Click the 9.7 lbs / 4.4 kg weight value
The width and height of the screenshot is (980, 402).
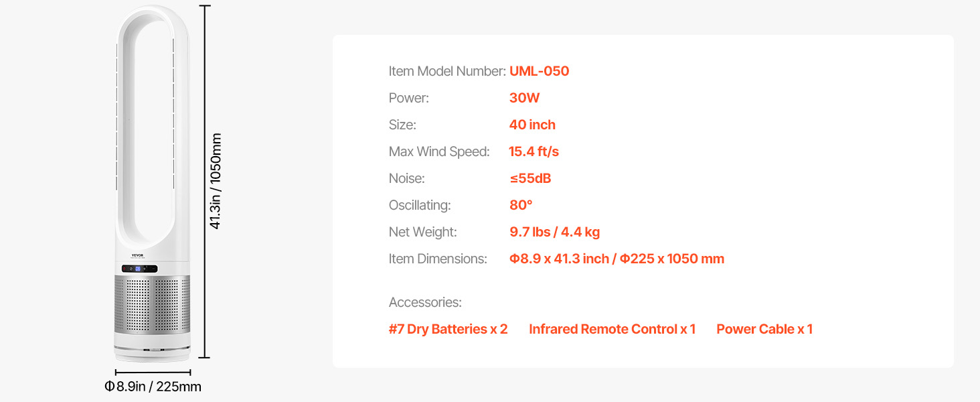click(x=554, y=232)
